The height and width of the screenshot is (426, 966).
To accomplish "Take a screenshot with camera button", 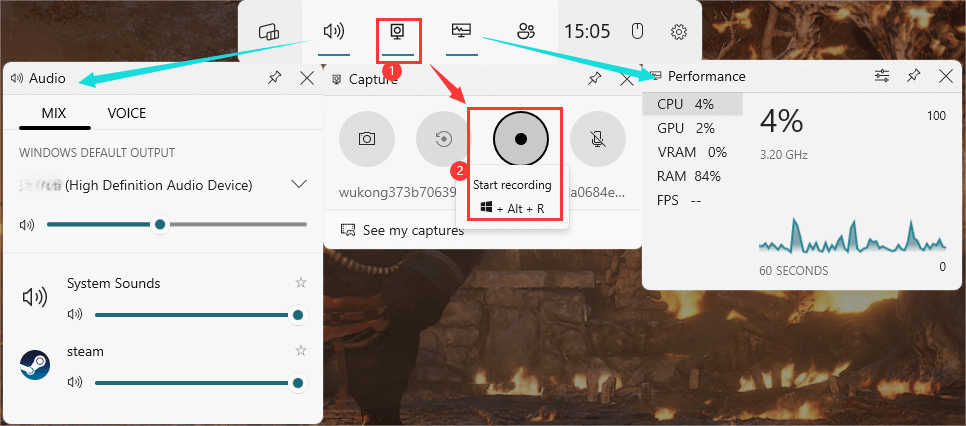I will tap(367, 139).
